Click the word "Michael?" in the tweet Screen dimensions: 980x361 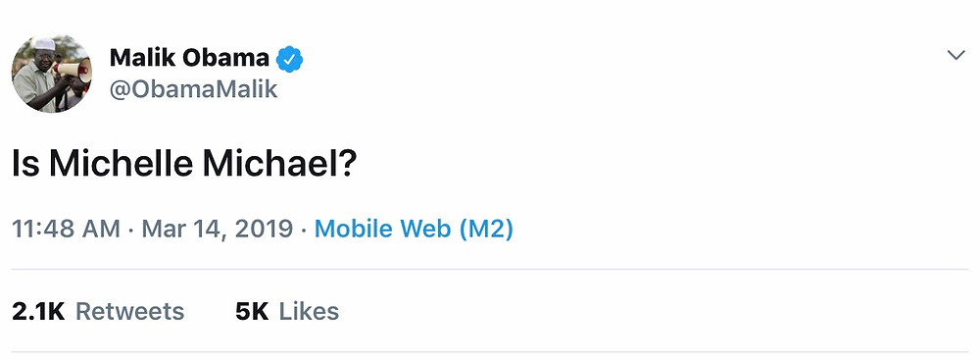pyautogui.click(x=279, y=163)
